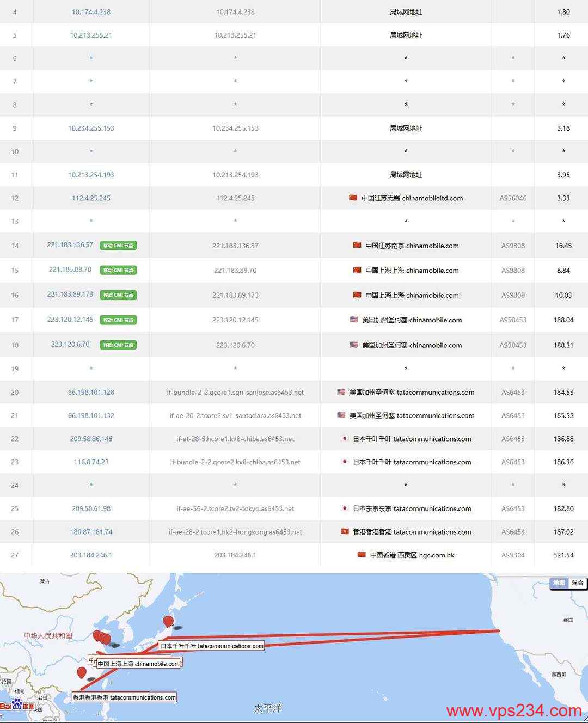Image resolution: width=588 pixels, height=723 pixels.
Task: Click the Japan flag in hop 22 row
Action: 345,438
